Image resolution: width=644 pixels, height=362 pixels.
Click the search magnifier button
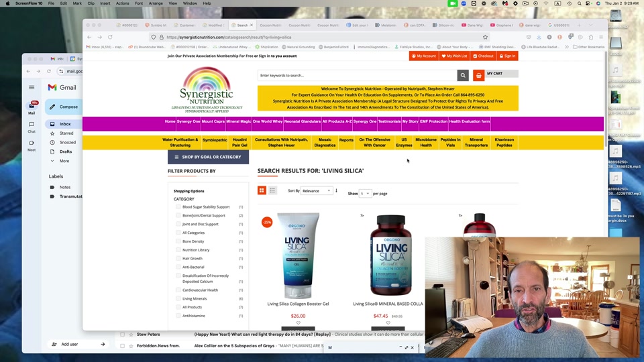coord(462,76)
